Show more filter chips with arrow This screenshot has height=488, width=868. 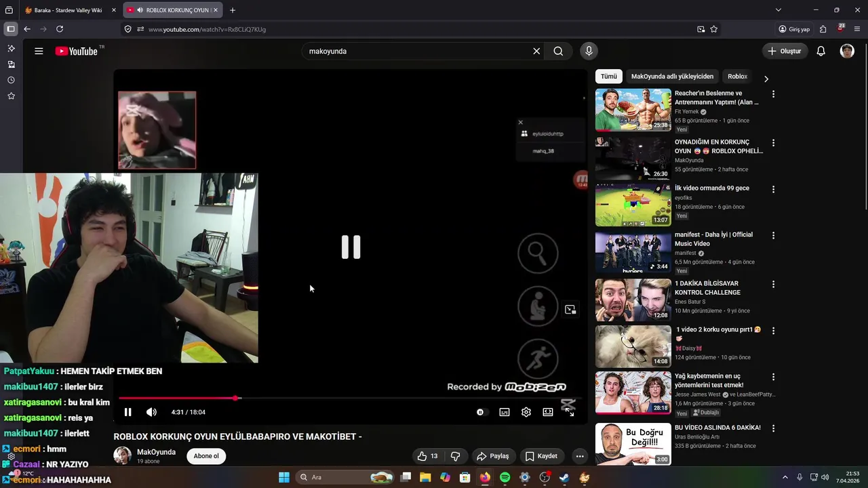[766, 79]
